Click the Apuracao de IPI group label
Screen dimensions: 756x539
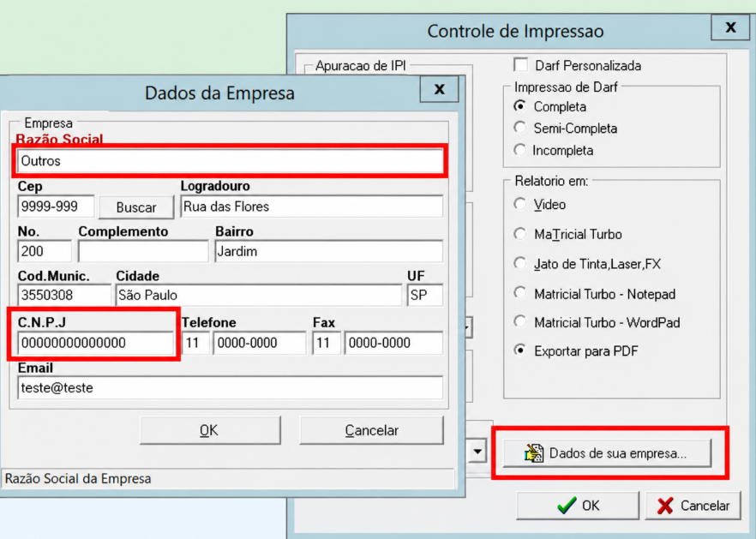361,66
